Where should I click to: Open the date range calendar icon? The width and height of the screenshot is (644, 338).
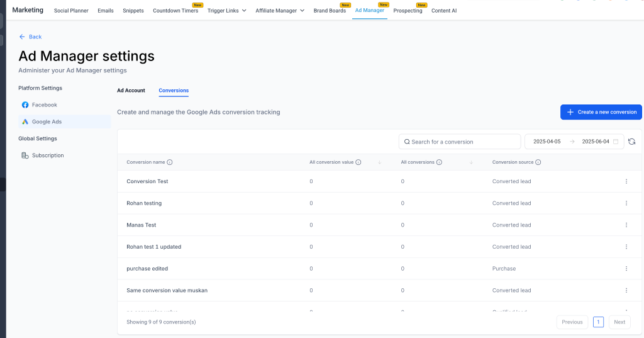point(616,142)
